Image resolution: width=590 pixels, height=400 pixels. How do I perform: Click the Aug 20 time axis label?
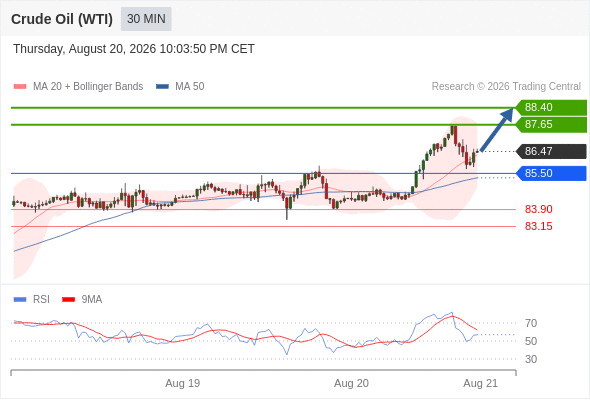(351, 383)
